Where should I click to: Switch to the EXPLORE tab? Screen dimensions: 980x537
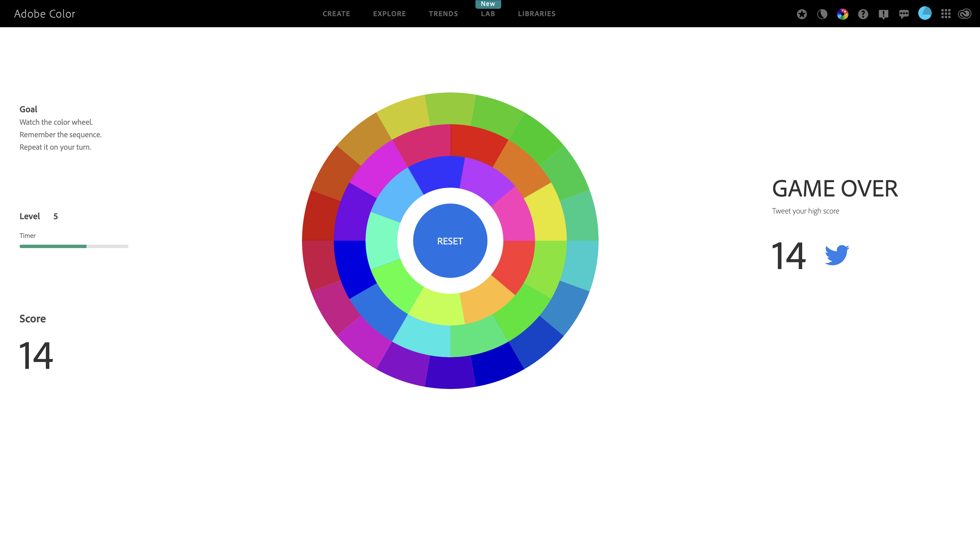(x=389, y=14)
